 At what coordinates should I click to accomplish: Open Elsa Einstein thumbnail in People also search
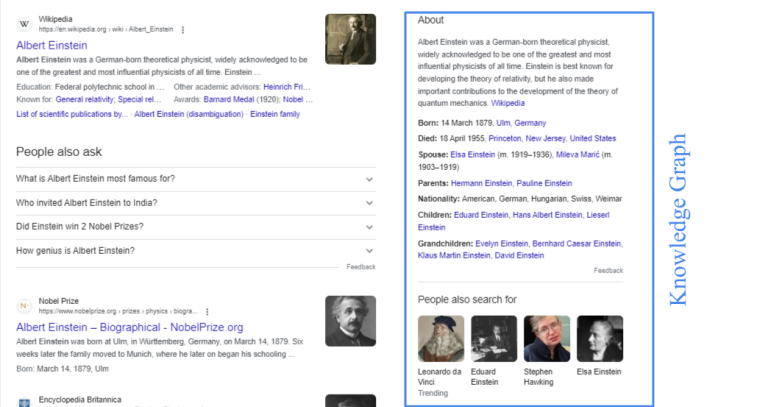(600, 338)
